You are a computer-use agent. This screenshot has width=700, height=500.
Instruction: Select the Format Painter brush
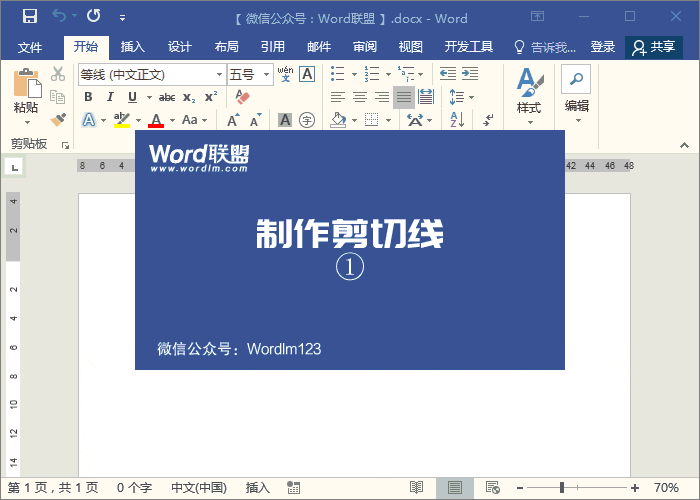coord(58,119)
